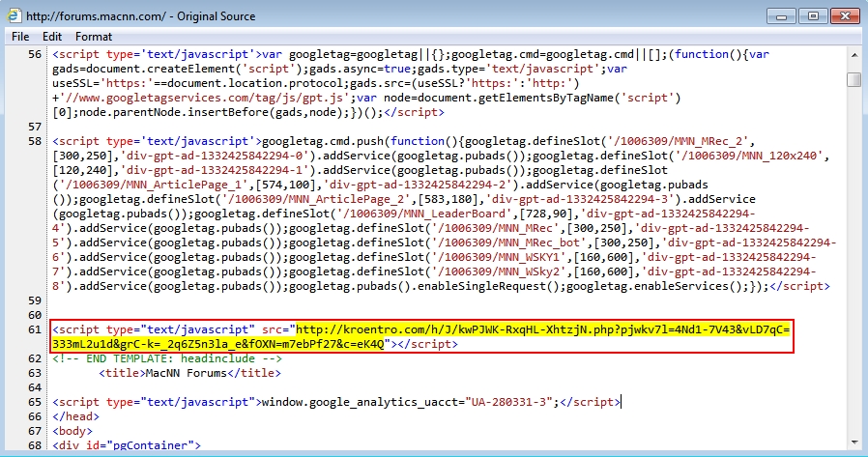Click the Internet Explorer icon in title bar
This screenshot has width=868, height=457.
[x=14, y=15]
